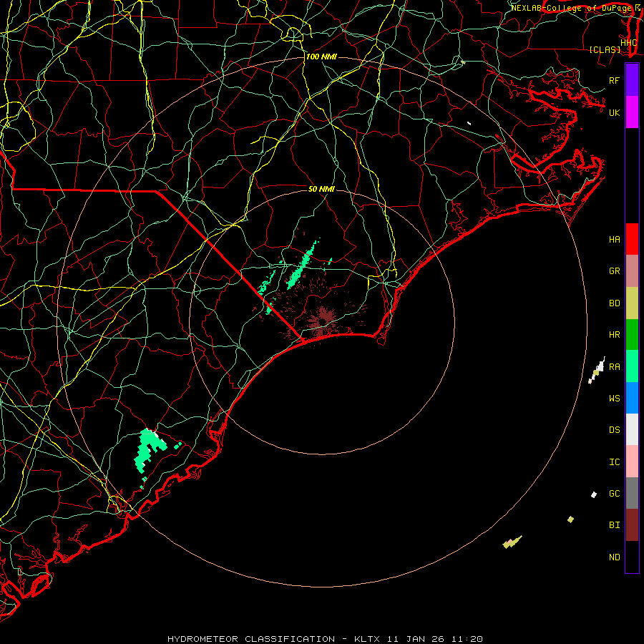Click the BD legend label

click(615, 303)
